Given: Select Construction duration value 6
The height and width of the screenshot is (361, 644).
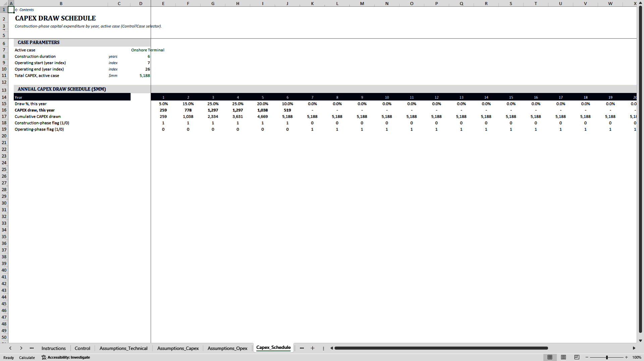Looking at the screenshot, I should [x=141, y=56].
